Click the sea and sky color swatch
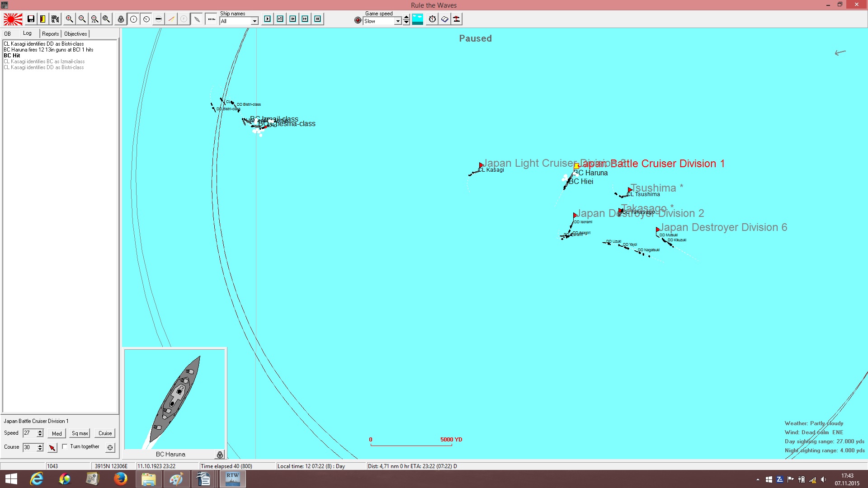The height and width of the screenshot is (488, 868). 418,19
